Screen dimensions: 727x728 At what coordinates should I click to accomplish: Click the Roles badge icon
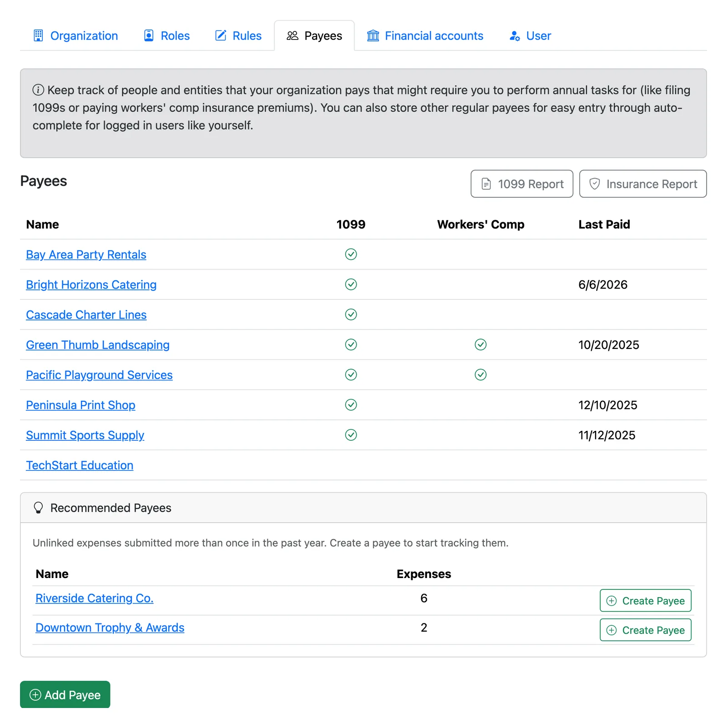(149, 35)
